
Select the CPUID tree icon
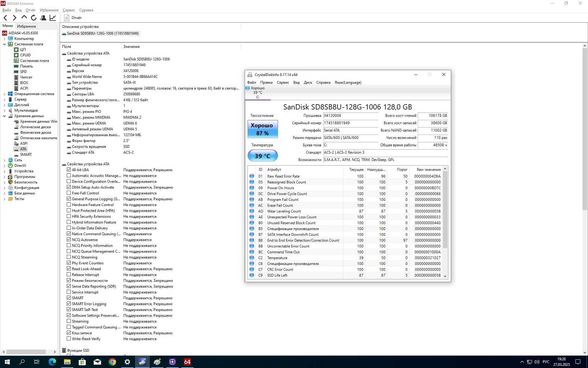16,55
